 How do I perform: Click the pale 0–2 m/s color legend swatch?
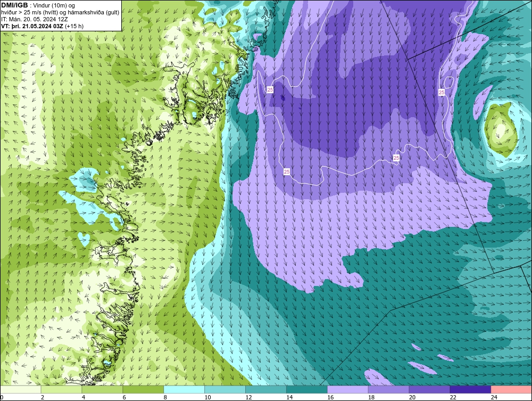point(21,389)
